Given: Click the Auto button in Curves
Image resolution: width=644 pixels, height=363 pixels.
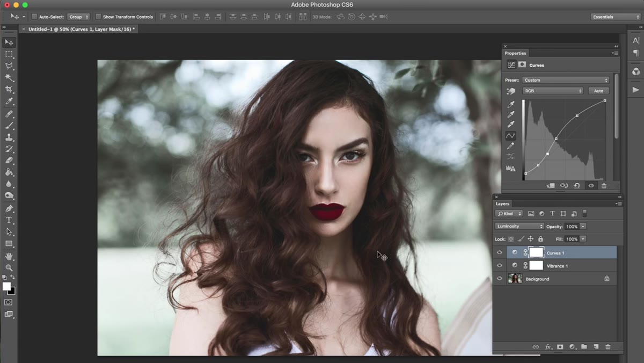Looking at the screenshot, I should click(598, 91).
